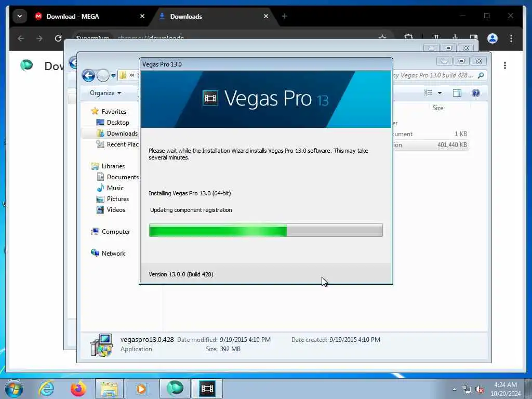Open the tab search dropdown in browser
The width and height of the screenshot is (532, 399).
click(20, 16)
